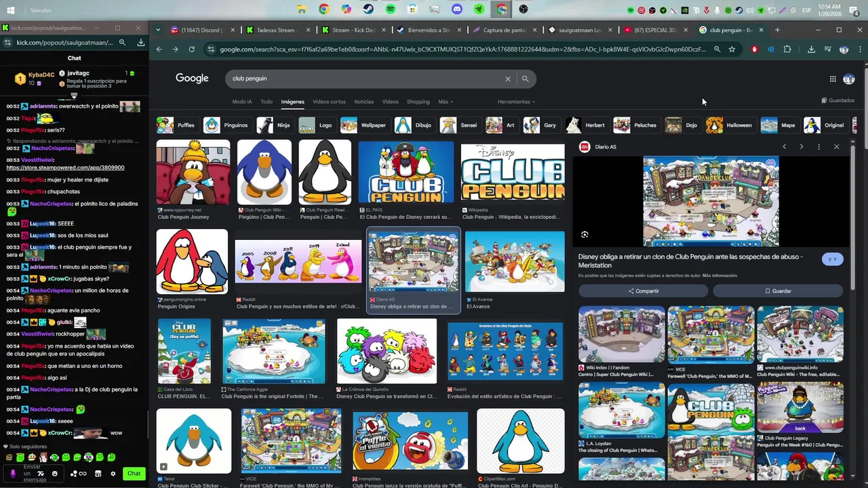This screenshot has width=868, height=488.
Task: Open the El Avance image result
Action: [x=515, y=262]
